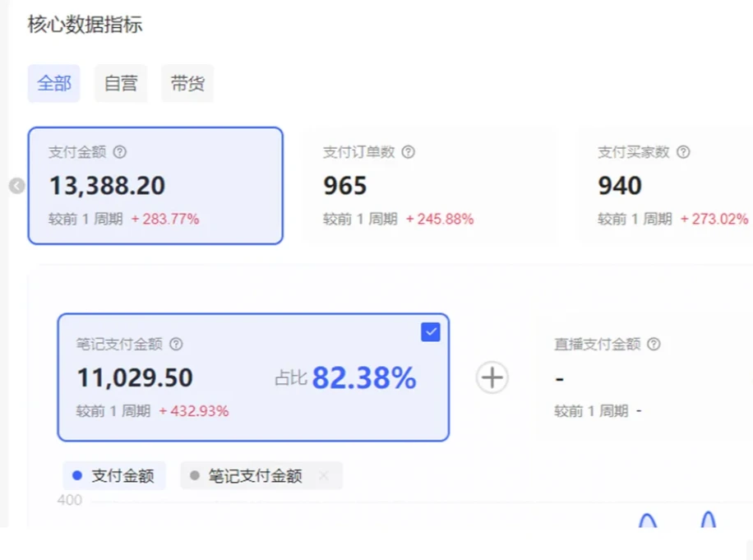Switch to the 带货 tab

click(187, 83)
